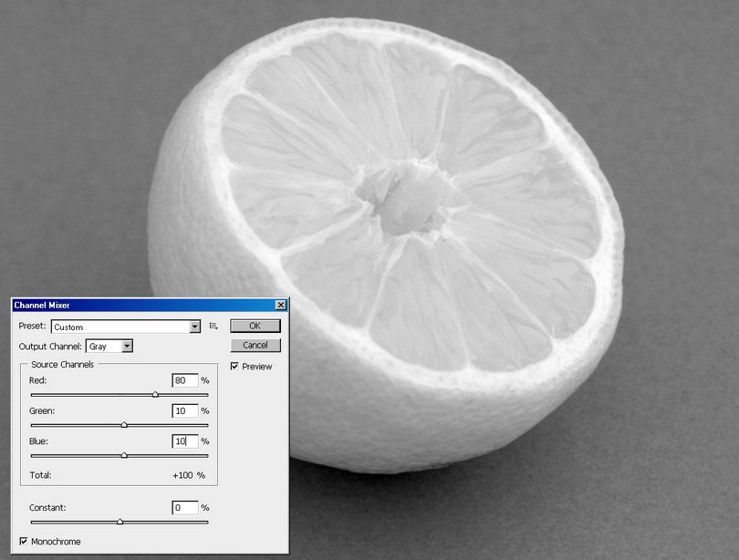
Task: Select the Constant value input field
Action: [184, 507]
